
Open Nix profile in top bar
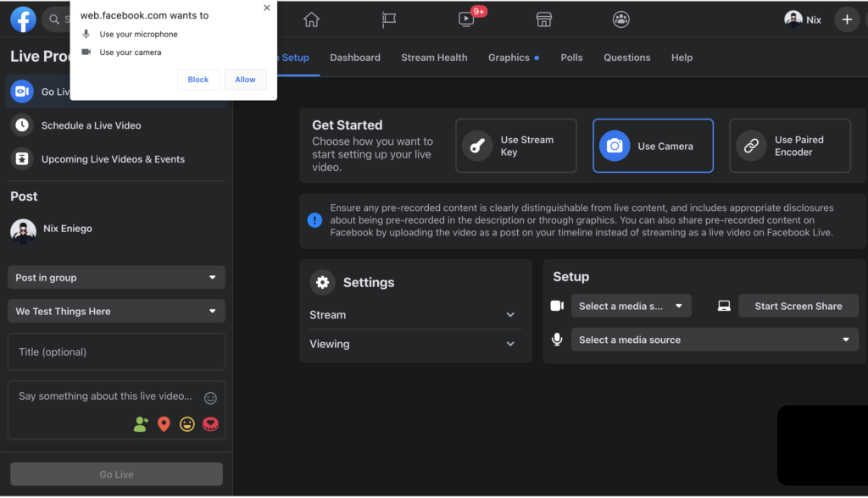(x=803, y=19)
